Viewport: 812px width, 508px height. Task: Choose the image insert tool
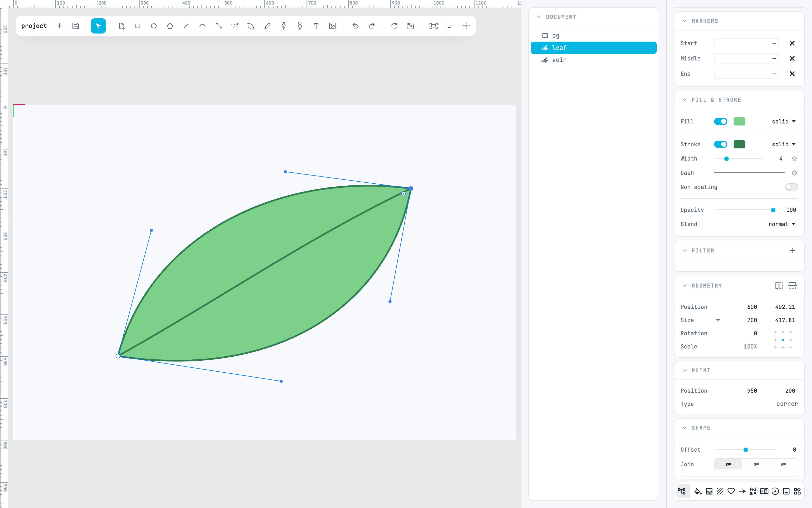point(332,26)
